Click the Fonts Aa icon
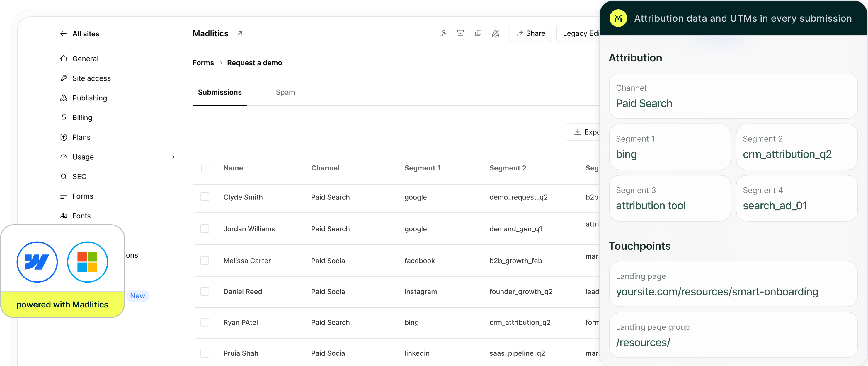 click(x=64, y=216)
